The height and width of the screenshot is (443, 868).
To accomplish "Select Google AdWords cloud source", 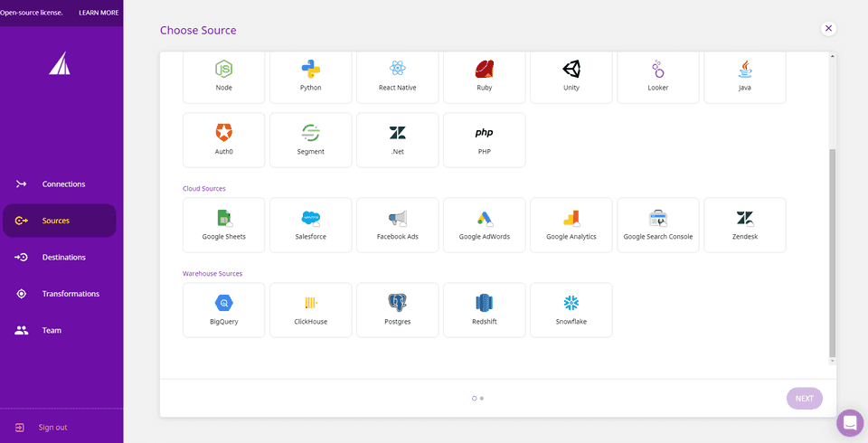I will (x=485, y=225).
